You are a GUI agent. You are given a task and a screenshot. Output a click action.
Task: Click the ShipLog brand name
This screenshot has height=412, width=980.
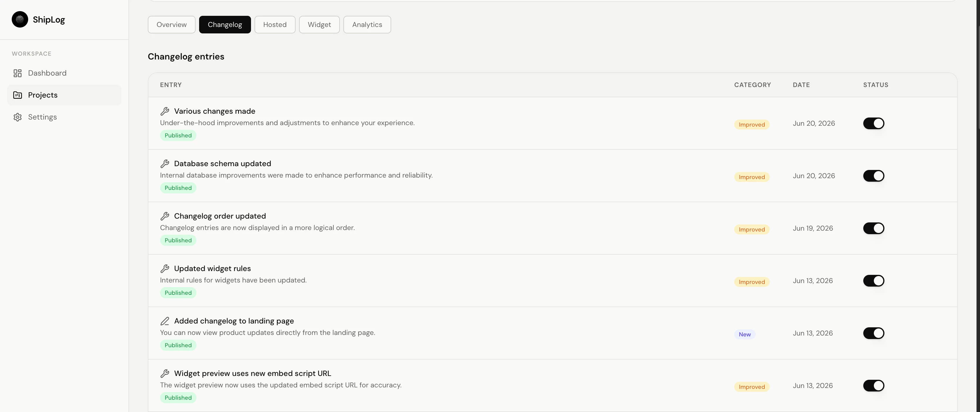pyautogui.click(x=49, y=19)
